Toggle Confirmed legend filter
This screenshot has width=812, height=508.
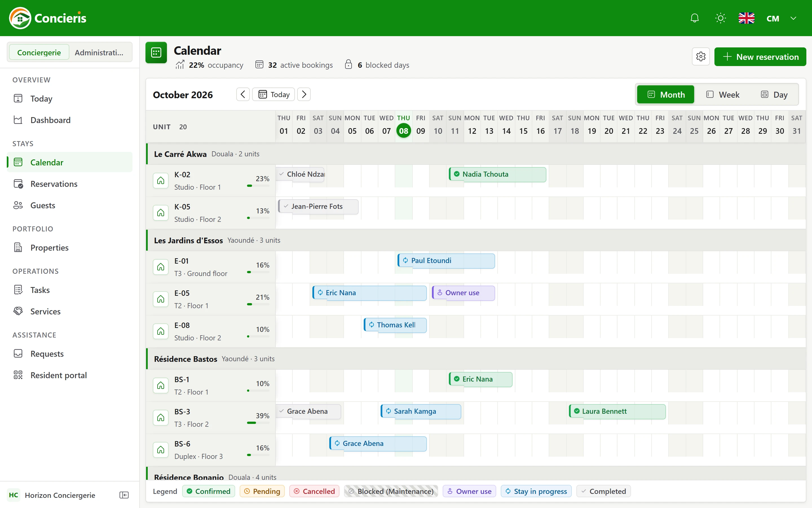coord(208,491)
